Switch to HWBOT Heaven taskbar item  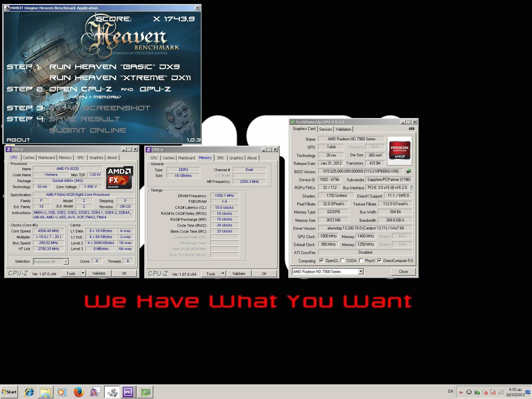point(112,392)
